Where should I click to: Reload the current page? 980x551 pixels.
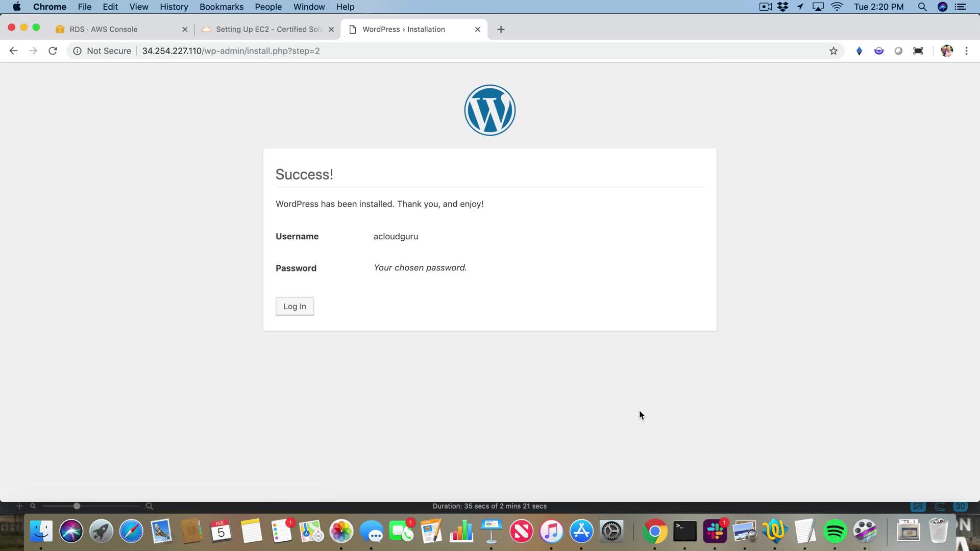coord(53,51)
